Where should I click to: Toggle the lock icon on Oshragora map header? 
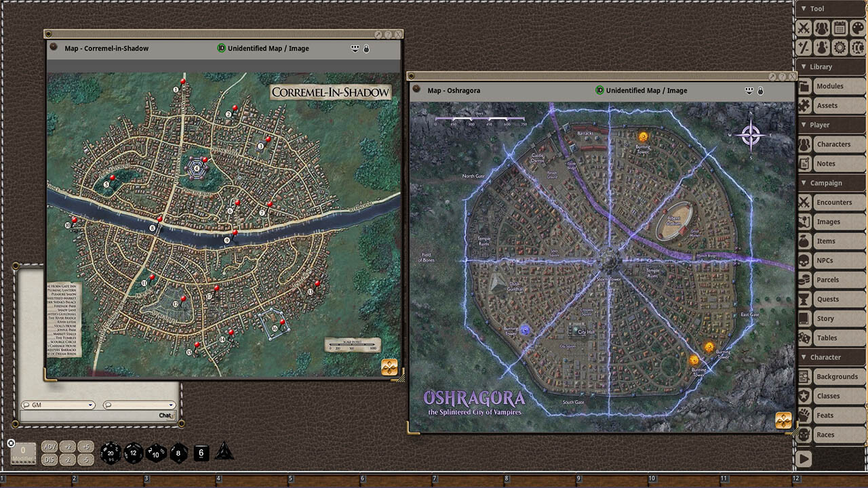pos(760,90)
